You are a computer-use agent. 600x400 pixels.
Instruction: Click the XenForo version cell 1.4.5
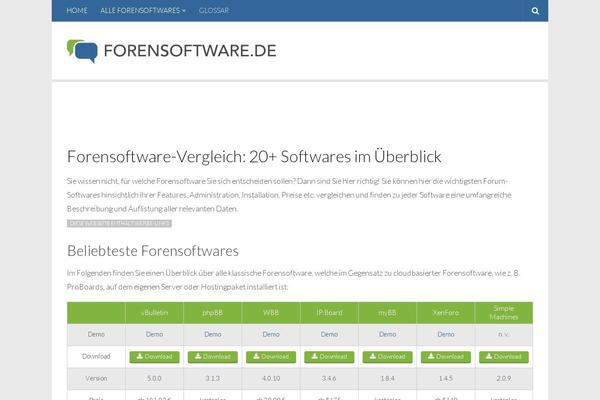coord(446,379)
